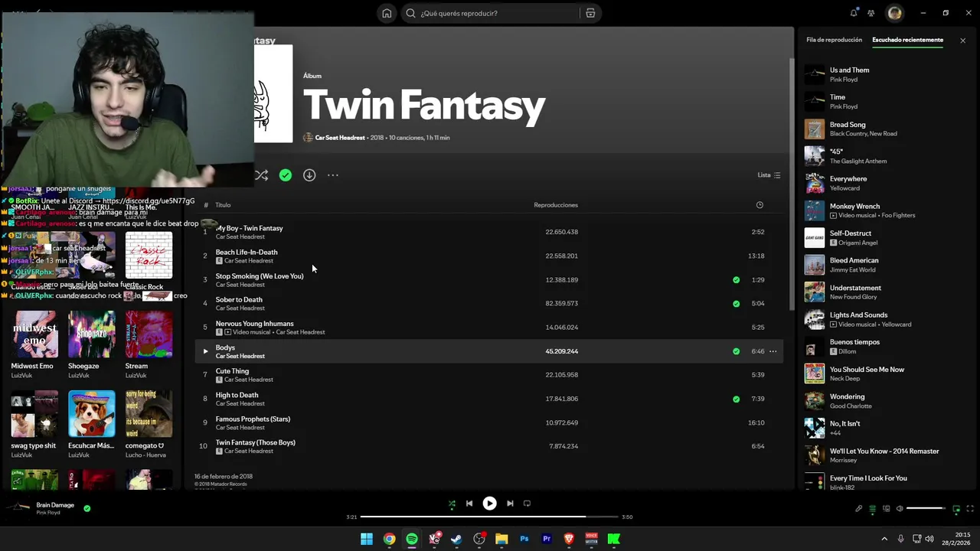Click Reproducciones column header
980x551 pixels.
[x=556, y=205]
